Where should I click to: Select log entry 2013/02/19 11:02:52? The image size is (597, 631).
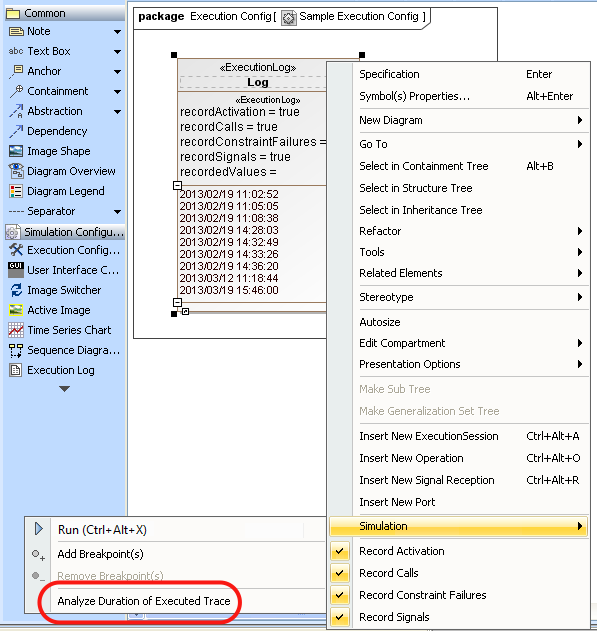click(x=229, y=194)
